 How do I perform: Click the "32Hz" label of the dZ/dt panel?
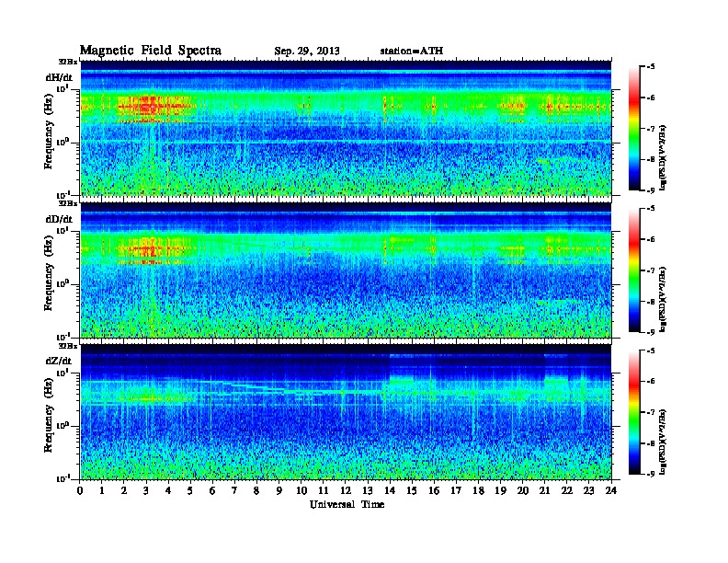tap(68, 346)
